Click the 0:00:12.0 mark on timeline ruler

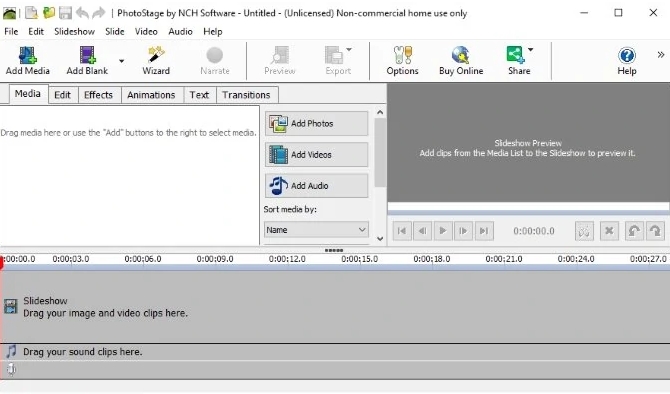287,259
